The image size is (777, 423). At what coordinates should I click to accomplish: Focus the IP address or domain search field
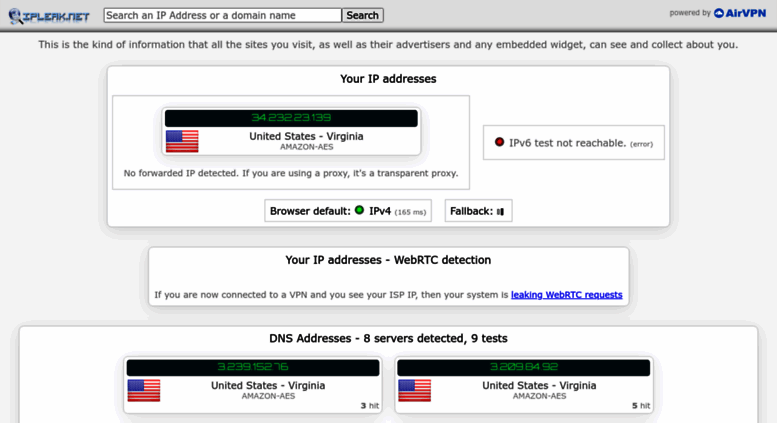pos(222,15)
